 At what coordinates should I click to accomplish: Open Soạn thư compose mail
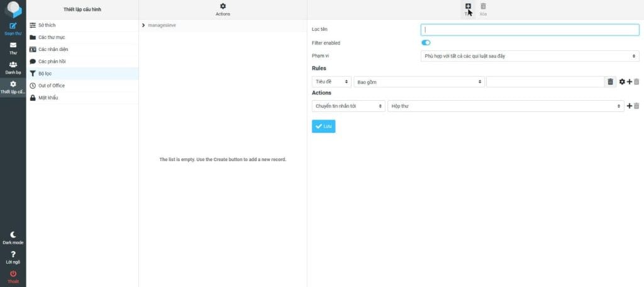[13, 29]
